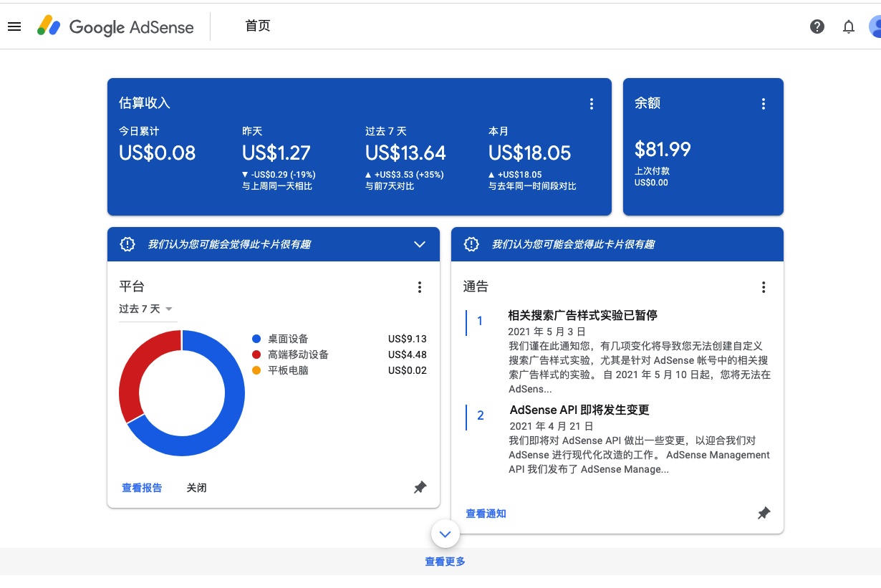This screenshot has width=881, height=588.
Task: Click the 高端移动设备 legend label
Action: click(x=298, y=355)
